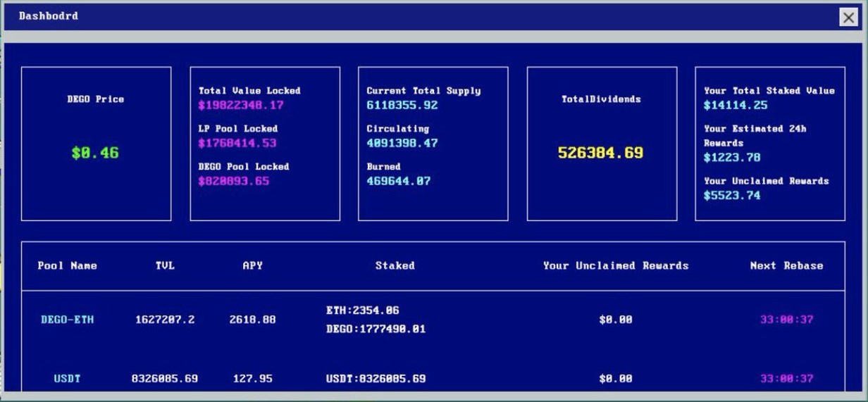
Task: Click DEGO-ETH next rebase timer 33:00:37
Action: (787, 320)
